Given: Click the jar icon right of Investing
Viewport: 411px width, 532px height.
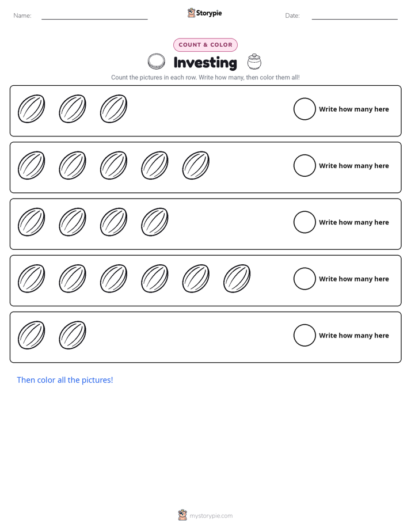Looking at the screenshot, I should tap(254, 62).
